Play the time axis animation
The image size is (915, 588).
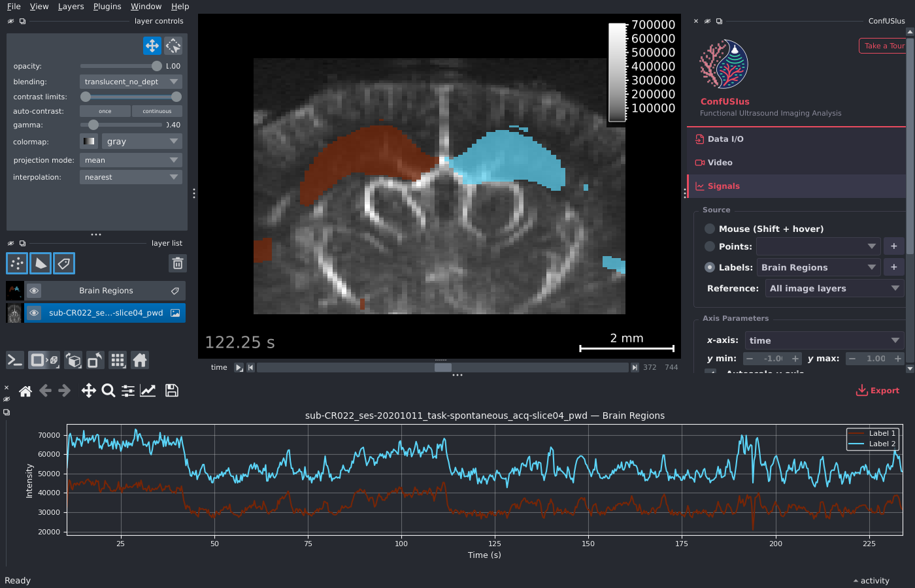coord(239,368)
